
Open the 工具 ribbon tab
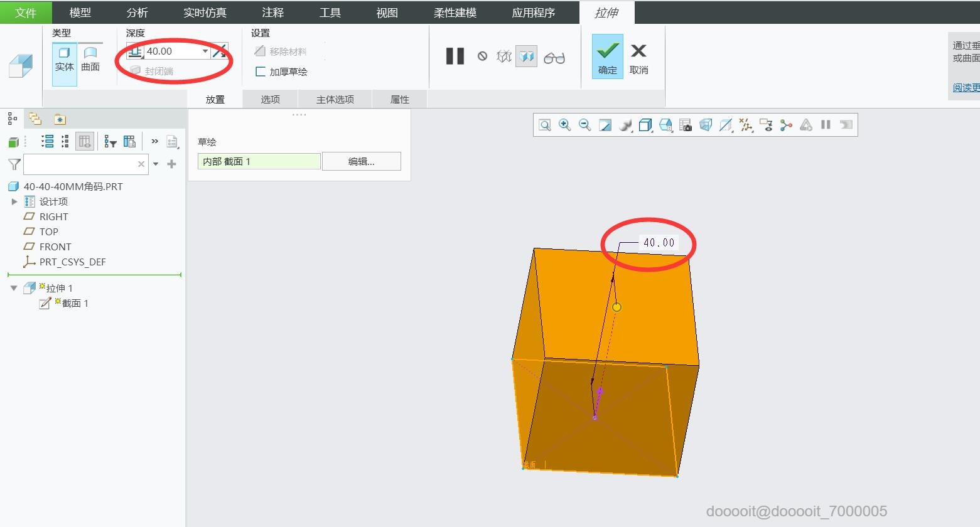click(x=330, y=12)
